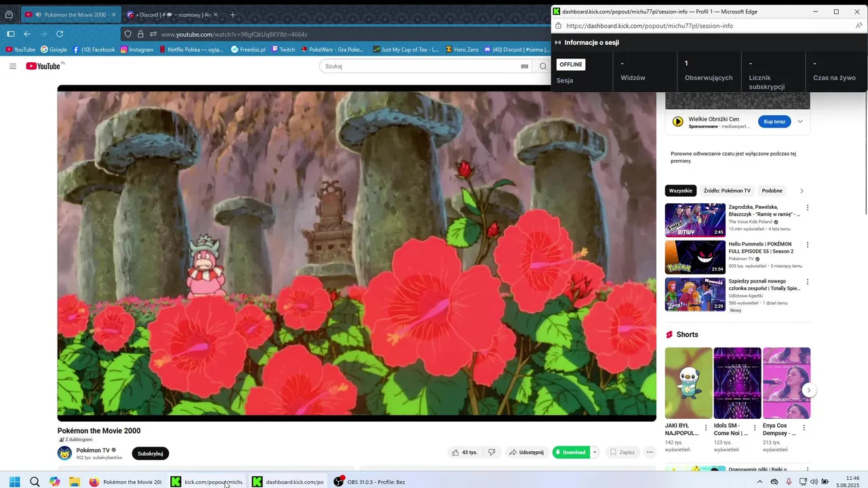868x488 pixels.
Task: Show more Shorts with next arrow
Action: pos(808,390)
